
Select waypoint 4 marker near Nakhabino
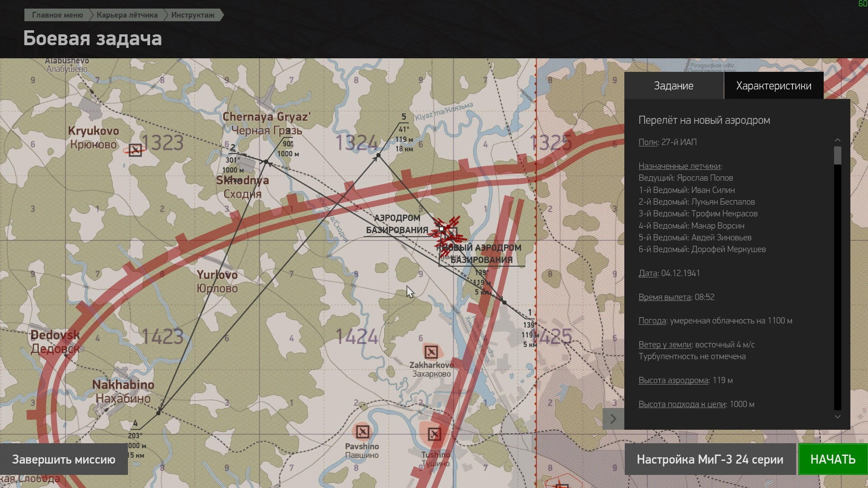point(158,413)
